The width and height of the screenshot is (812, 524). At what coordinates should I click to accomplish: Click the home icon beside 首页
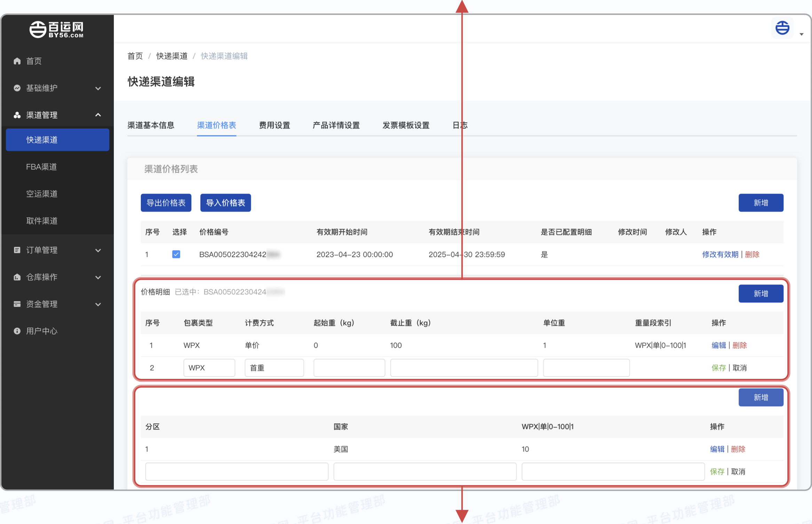pos(17,61)
